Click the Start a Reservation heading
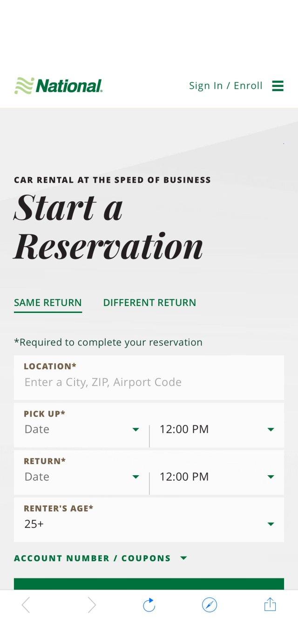The width and height of the screenshot is (298, 644). click(108, 226)
